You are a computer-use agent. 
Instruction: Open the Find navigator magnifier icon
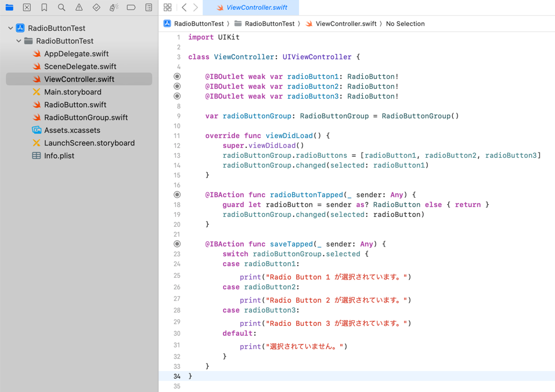tap(62, 8)
